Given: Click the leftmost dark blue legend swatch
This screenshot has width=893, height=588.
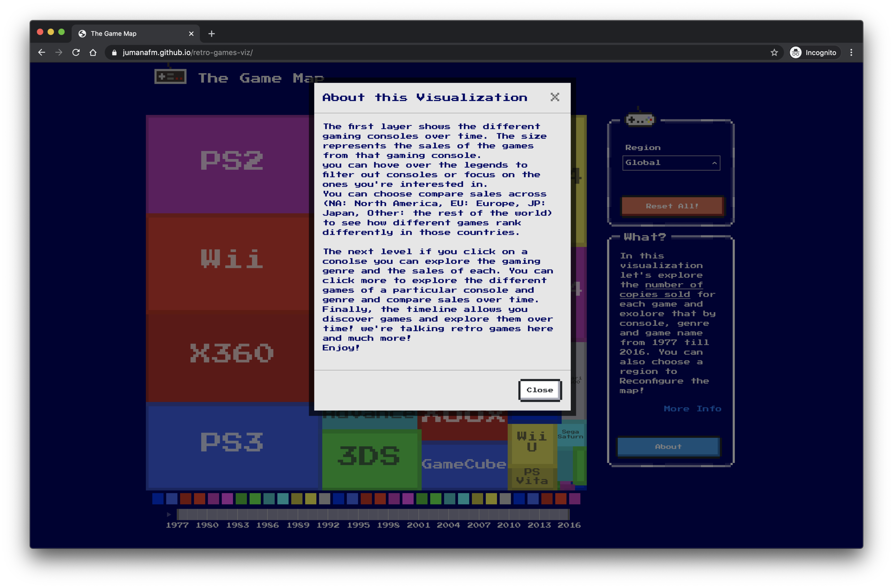Looking at the screenshot, I should (x=158, y=499).
